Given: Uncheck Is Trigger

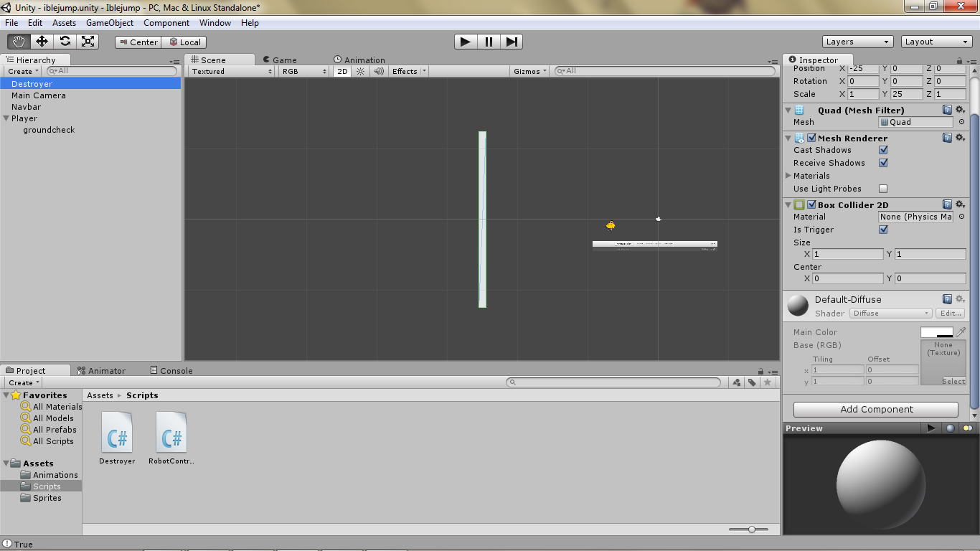Looking at the screenshot, I should pos(883,230).
